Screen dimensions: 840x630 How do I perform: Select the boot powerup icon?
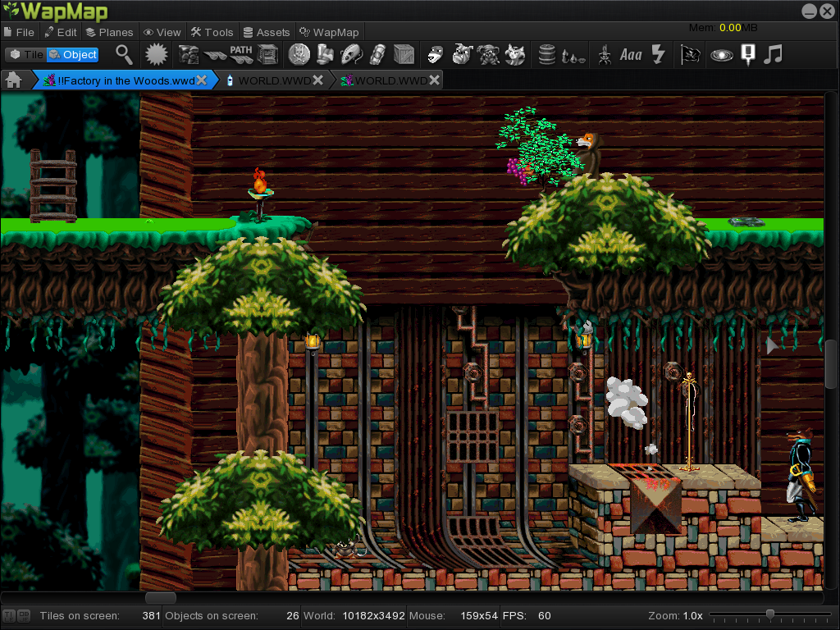tap(325, 55)
